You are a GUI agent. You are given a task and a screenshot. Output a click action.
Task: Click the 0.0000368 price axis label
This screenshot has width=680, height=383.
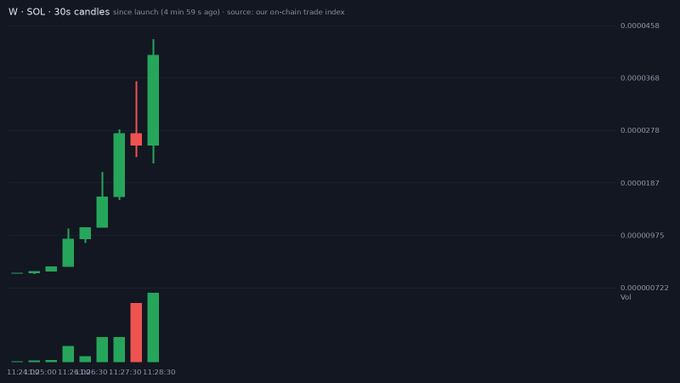pos(640,78)
